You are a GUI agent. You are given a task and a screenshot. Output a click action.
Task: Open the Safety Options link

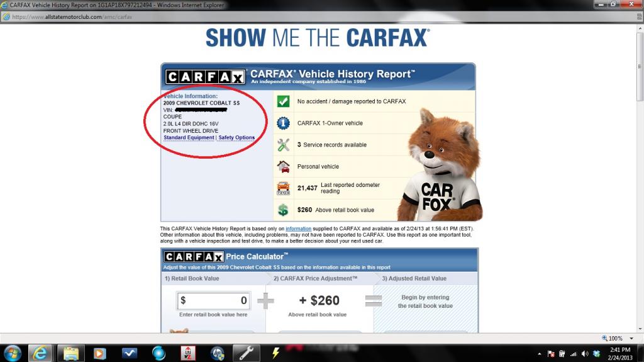click(x=236, y=137)
